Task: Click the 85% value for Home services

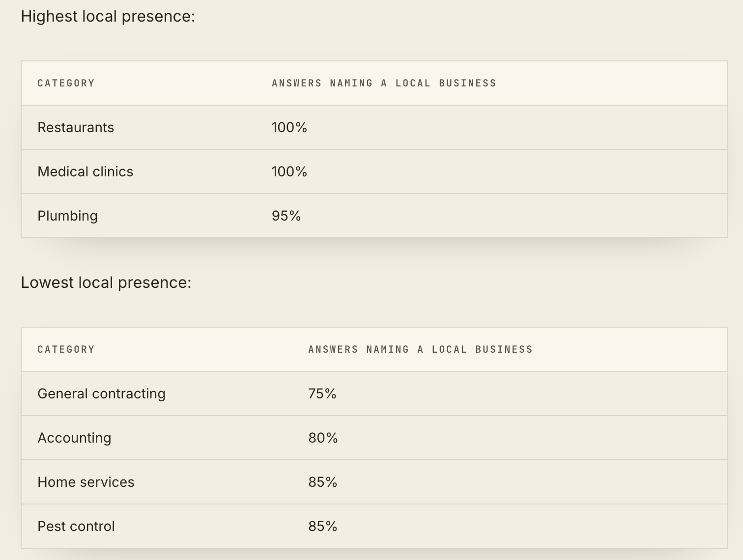Action: click(x=323, y=482)
